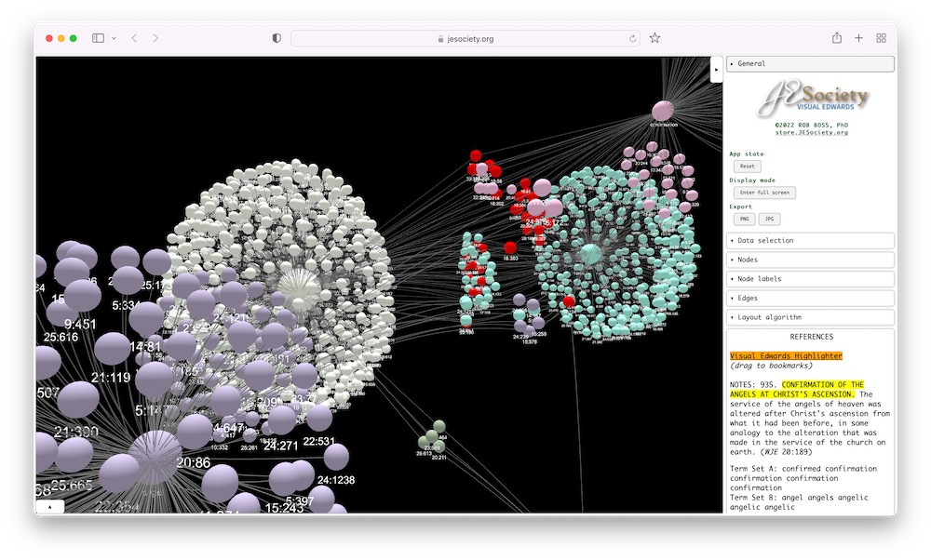
Task: Expand the bottom panel arrow toggle
Action: click(x=50, y=507)
